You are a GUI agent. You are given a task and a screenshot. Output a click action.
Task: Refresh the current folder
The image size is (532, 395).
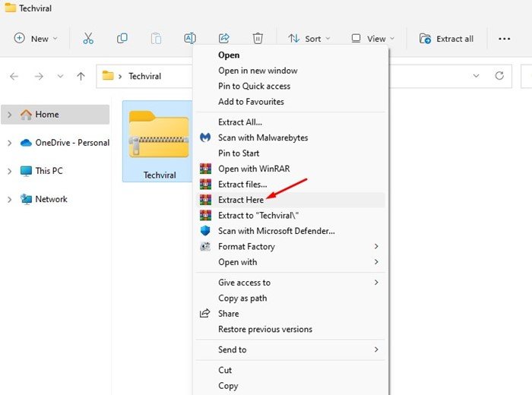click(x=499, y=76)
